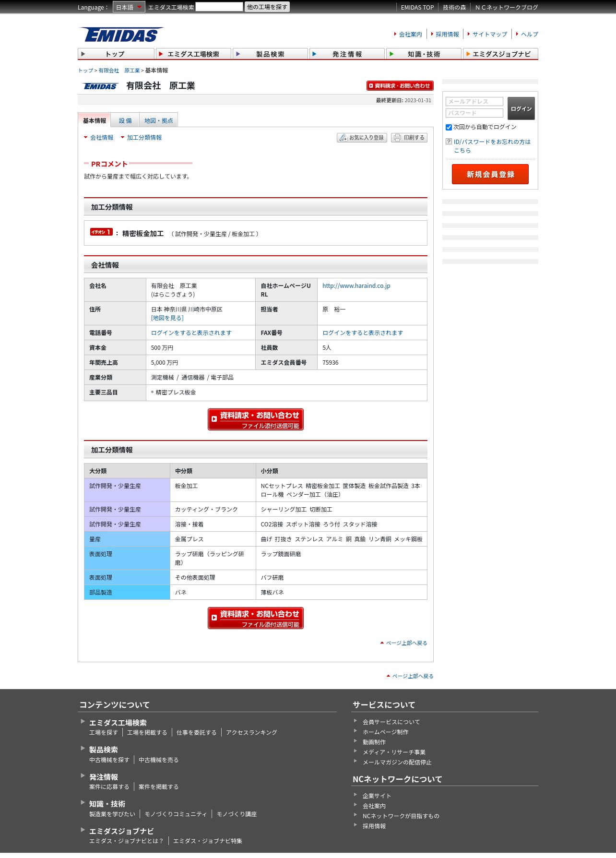Click エミダス会員番号 value 75936
Image resolution: width=616 pixels, height=858 pixels.
coord(330,363)
